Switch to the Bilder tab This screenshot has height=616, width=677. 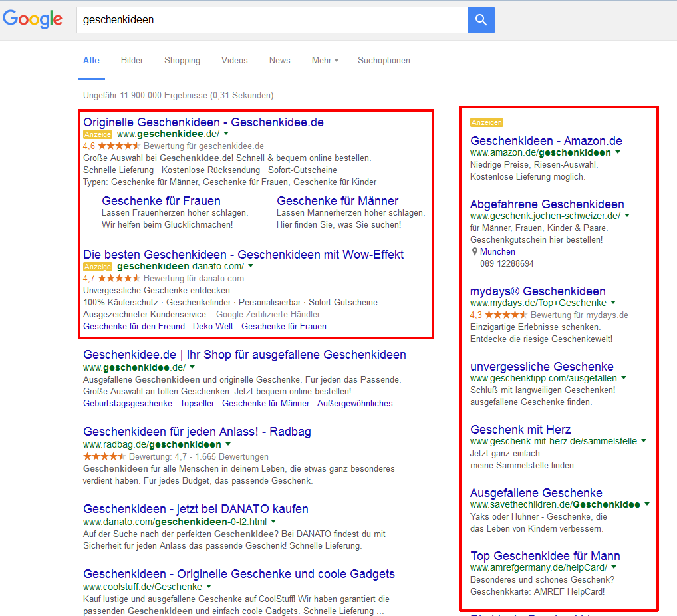(x=132, y=60)
